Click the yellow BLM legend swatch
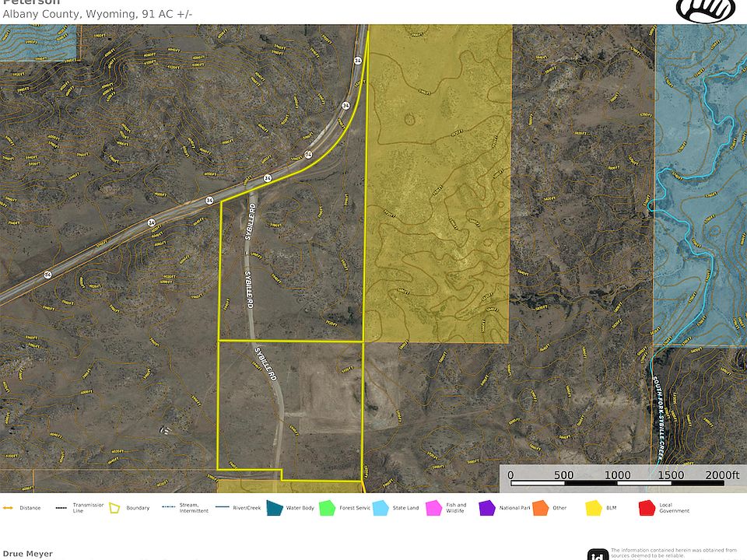This screenshot has width=747, height=560. pos(594,508)
